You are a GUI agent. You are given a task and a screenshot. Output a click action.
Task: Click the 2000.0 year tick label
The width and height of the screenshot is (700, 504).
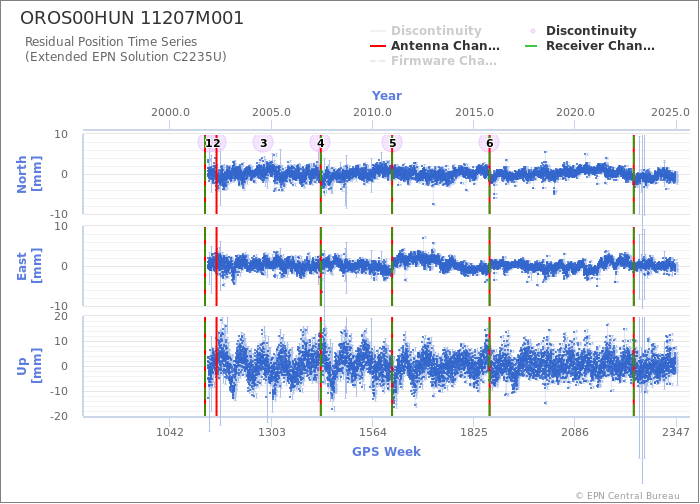tap(170, 112)
